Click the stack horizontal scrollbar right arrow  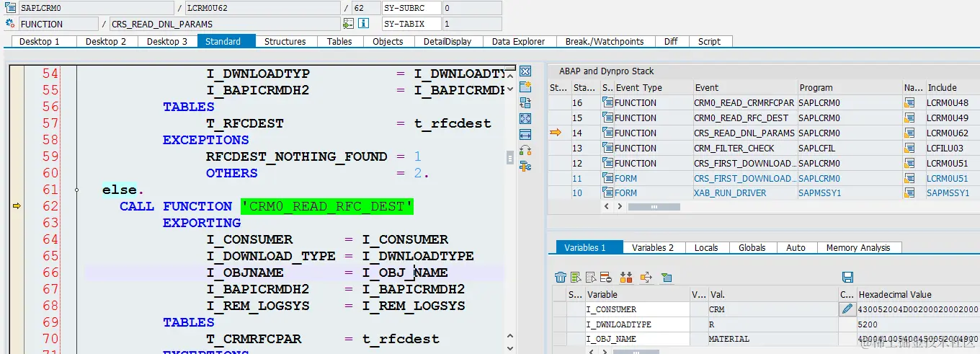point(620,206)
